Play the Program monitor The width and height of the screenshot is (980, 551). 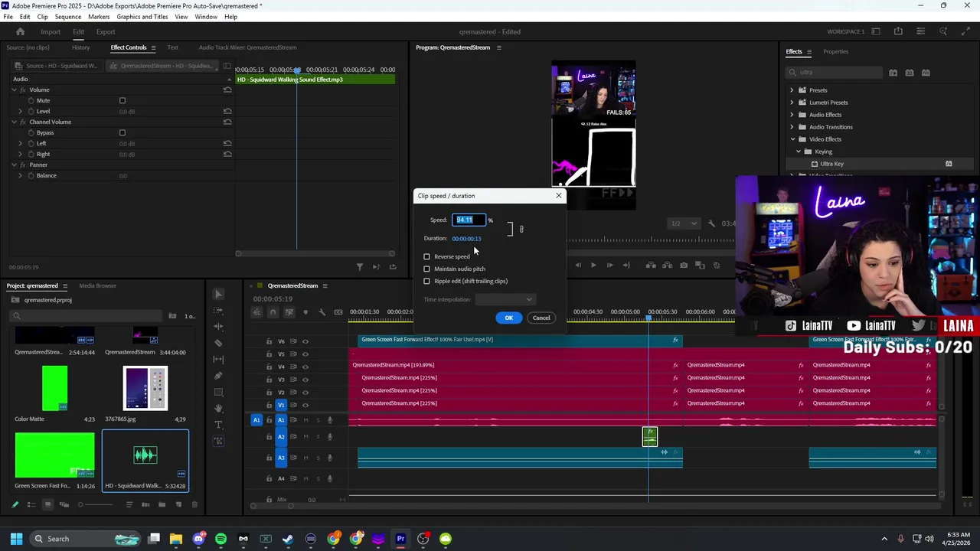[593, 266]
